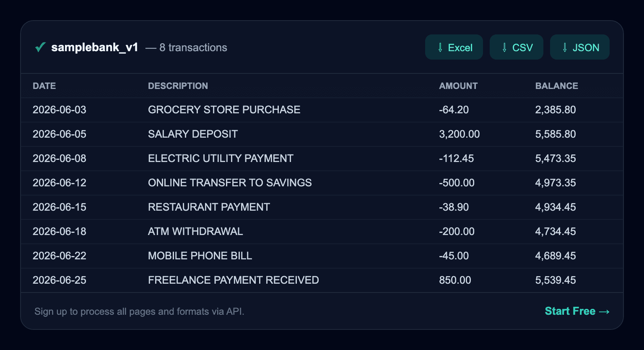This screenshot has height=350, width=644.
Task: Click the samplebank_v1 file name
Action: pyautogui.click(x=95, y=47)
